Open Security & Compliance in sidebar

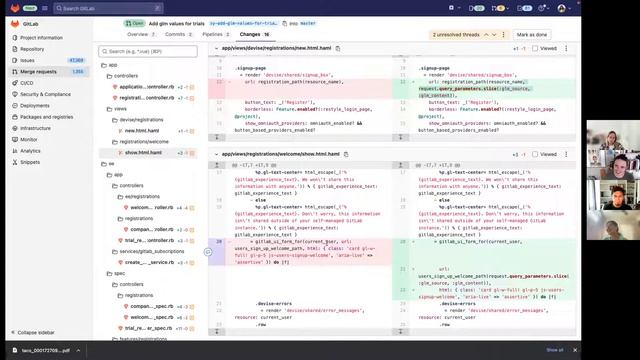[x=45, y=94]
